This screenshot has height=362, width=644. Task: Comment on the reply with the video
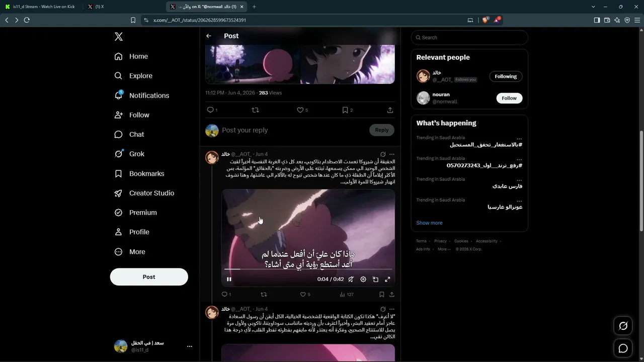tap(224, 295)
